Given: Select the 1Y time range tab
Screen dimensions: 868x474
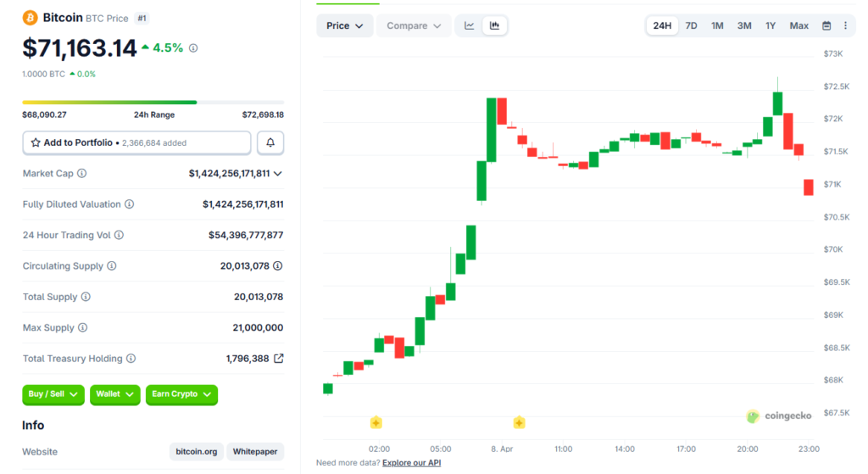Looking at the screenshot, I should 771,25.
